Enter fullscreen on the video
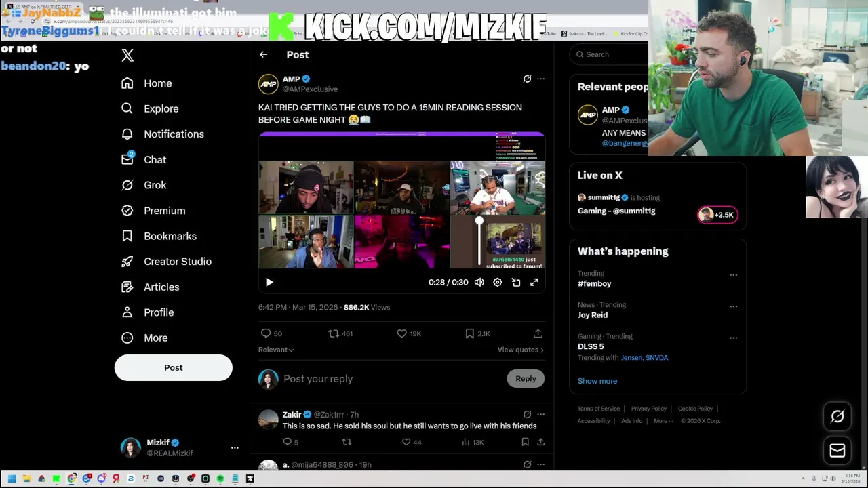868x488 pixels. pos(534,283)
